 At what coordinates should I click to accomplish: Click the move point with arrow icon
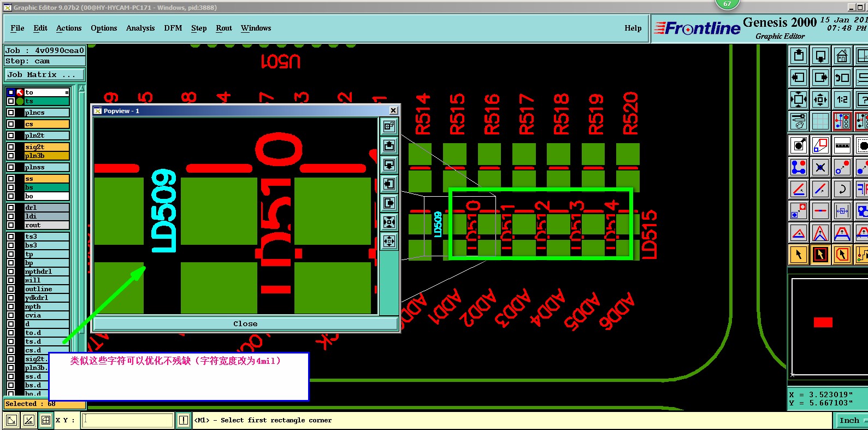click(842, 167)
